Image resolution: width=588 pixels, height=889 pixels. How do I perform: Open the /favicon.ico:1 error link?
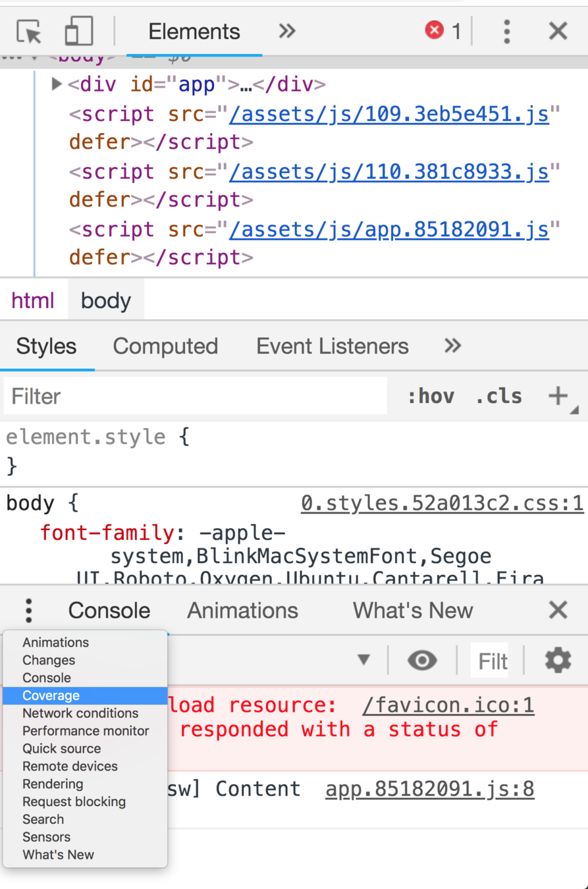pyautogui.click(x=448, y=705)
